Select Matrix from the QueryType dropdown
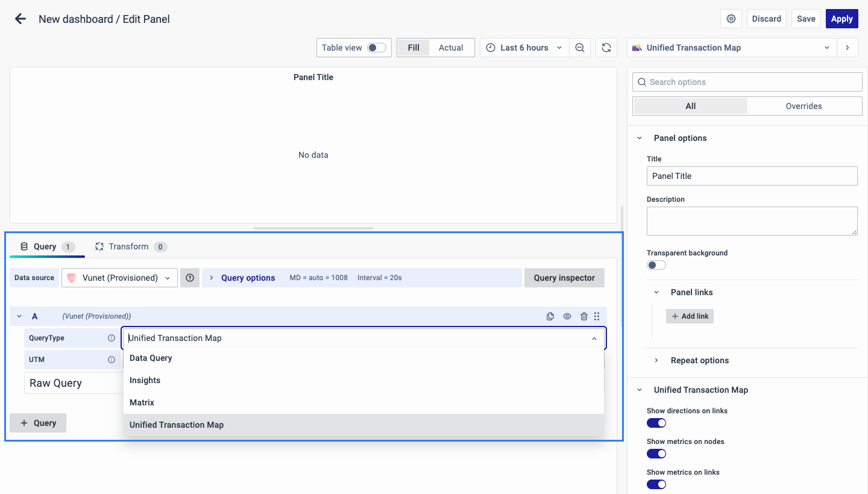 [x=142, y=402]
